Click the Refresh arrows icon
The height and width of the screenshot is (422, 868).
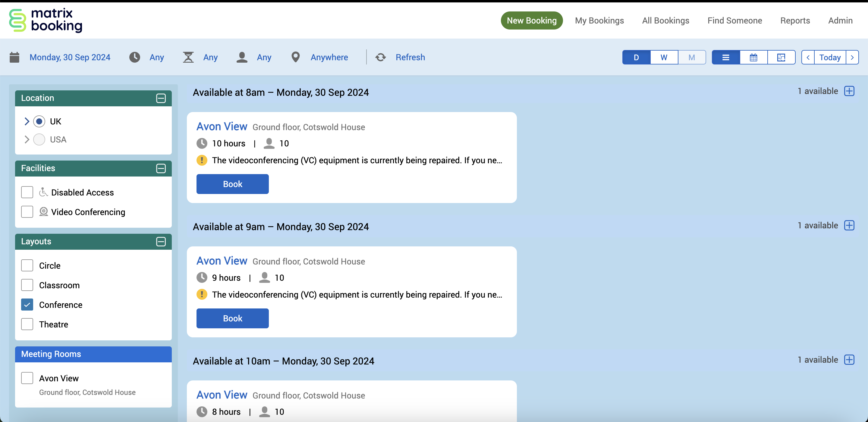pos(380,57)
